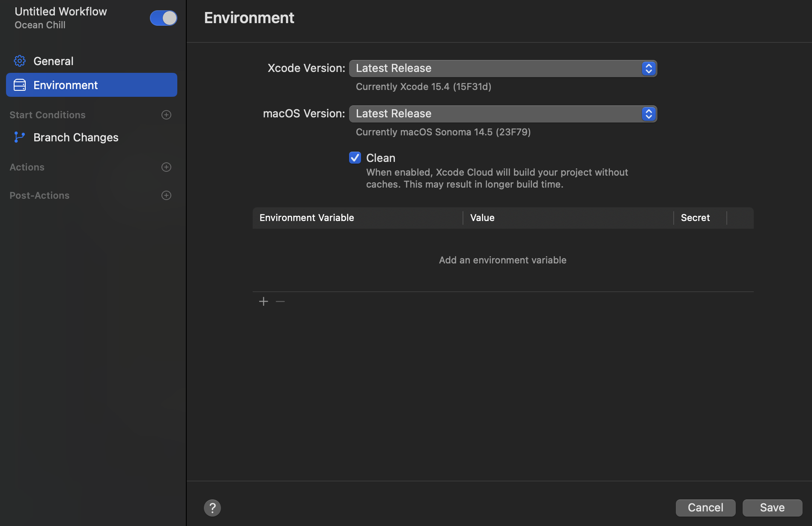Open the Branch Changes start condition

click(x=92, y=137)
